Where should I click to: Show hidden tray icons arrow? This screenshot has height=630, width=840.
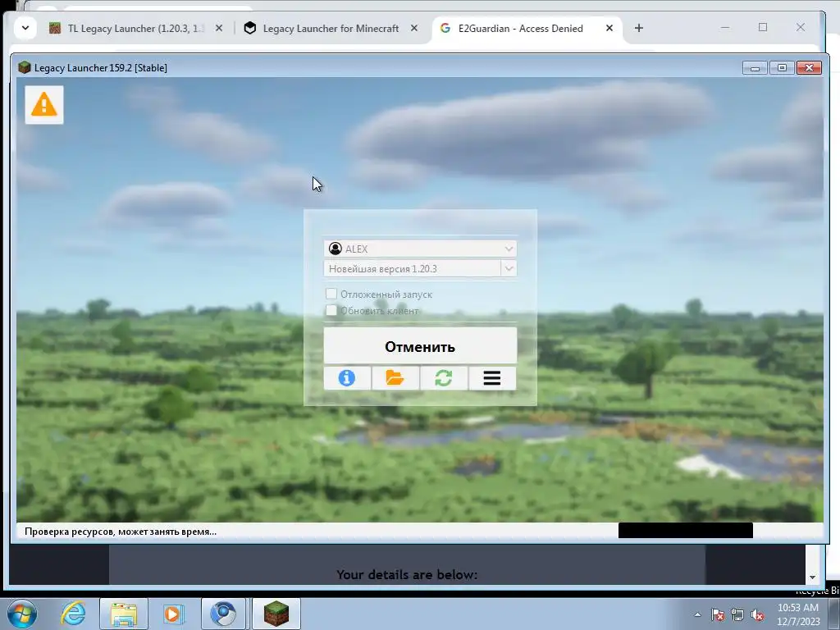tap(697, 614)
